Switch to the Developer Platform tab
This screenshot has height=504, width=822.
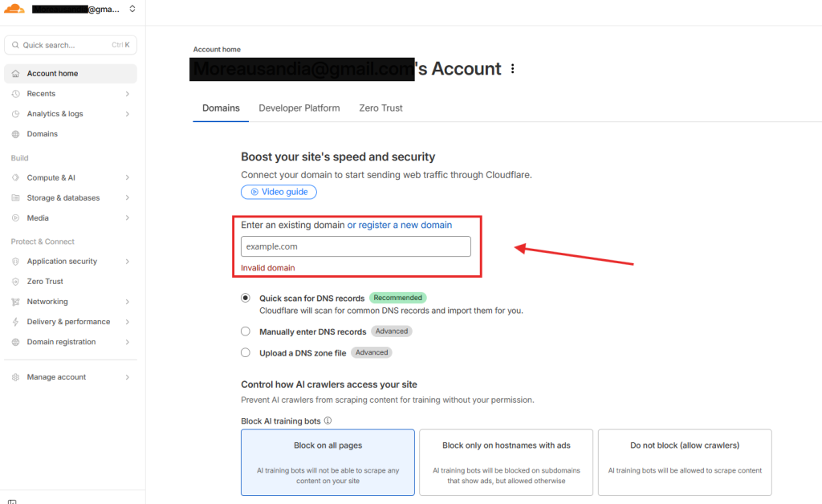[x=299, y=108]
